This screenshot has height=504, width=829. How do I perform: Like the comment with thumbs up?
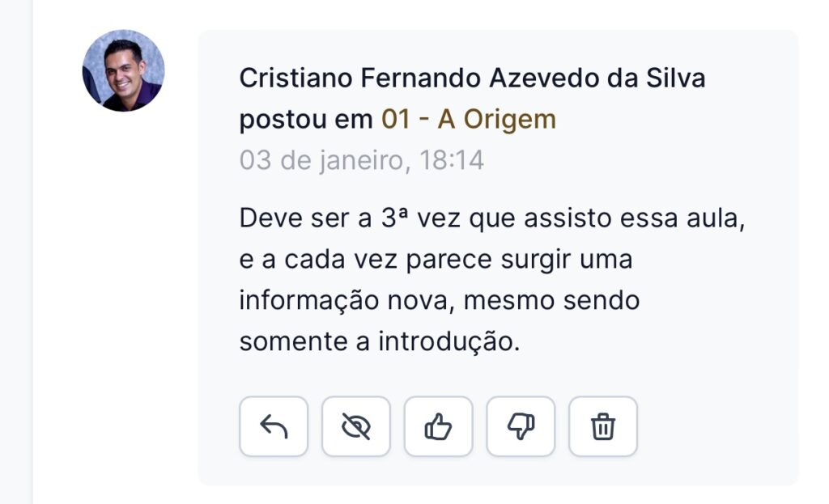click(x=439, y=426)
